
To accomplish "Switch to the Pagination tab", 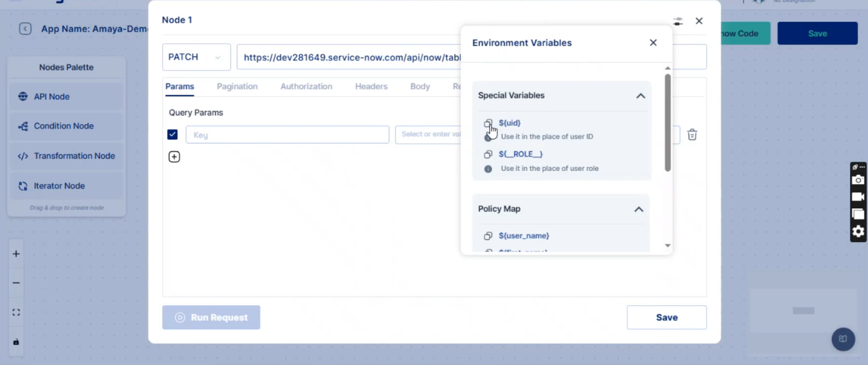I will (x=237, y=87).
